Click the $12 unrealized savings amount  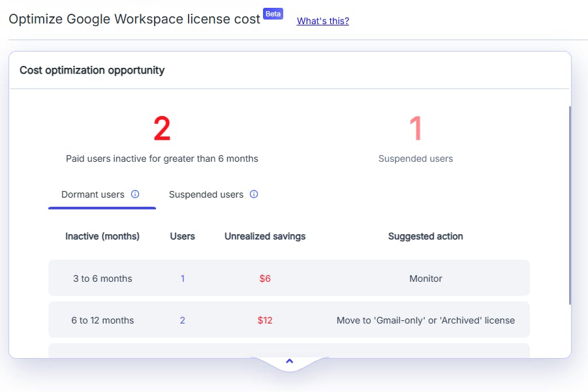(x=265, y=320)
